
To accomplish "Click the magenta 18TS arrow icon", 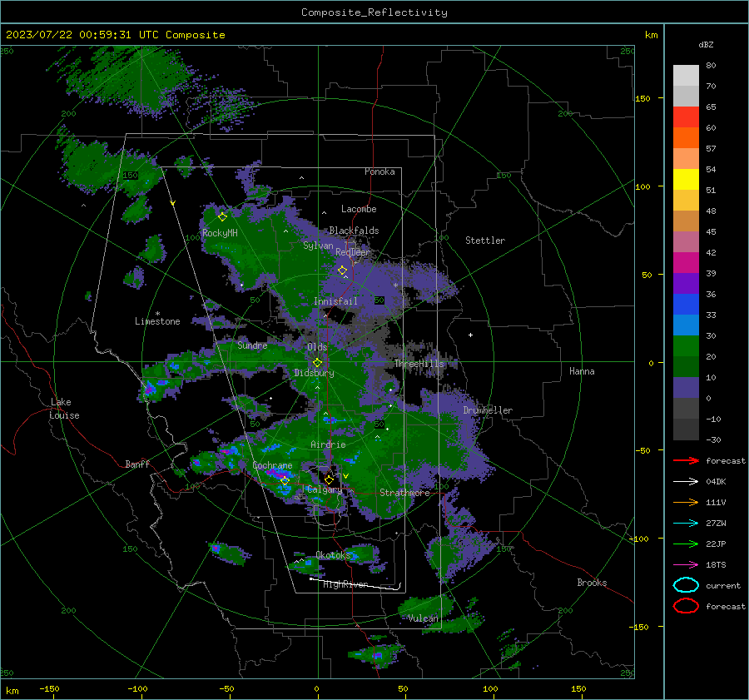I will [x=686, y=565].
